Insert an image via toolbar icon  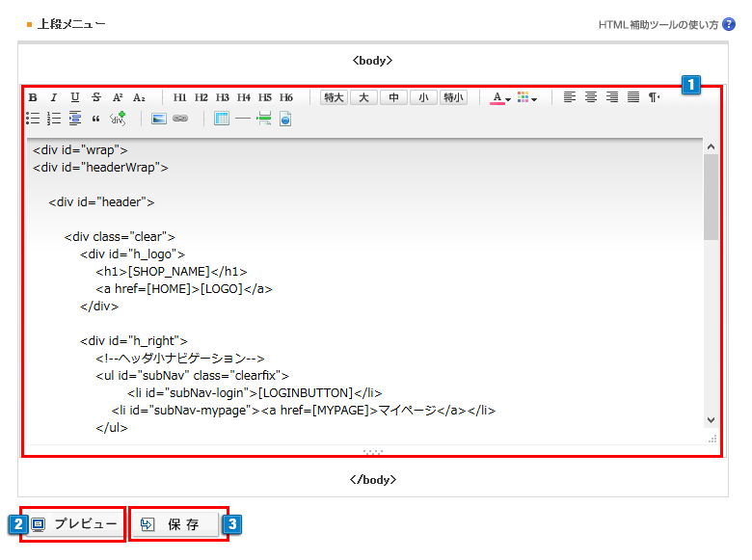pos(159,119)
